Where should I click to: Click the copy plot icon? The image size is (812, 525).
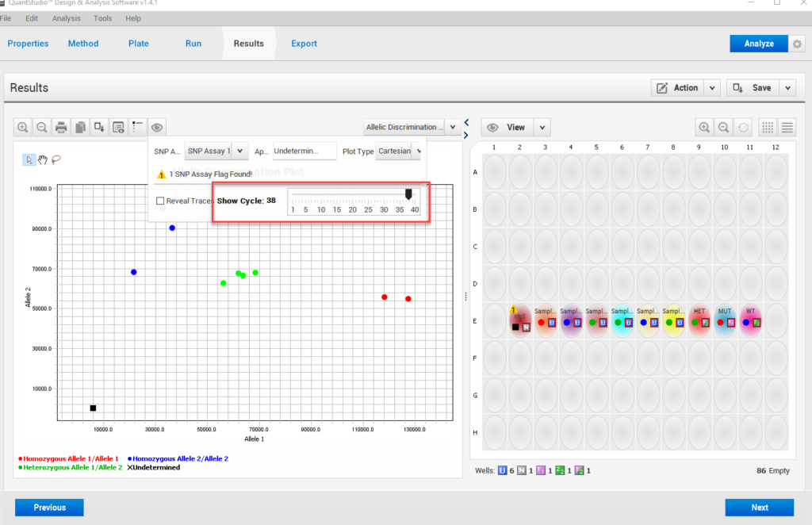80,127
